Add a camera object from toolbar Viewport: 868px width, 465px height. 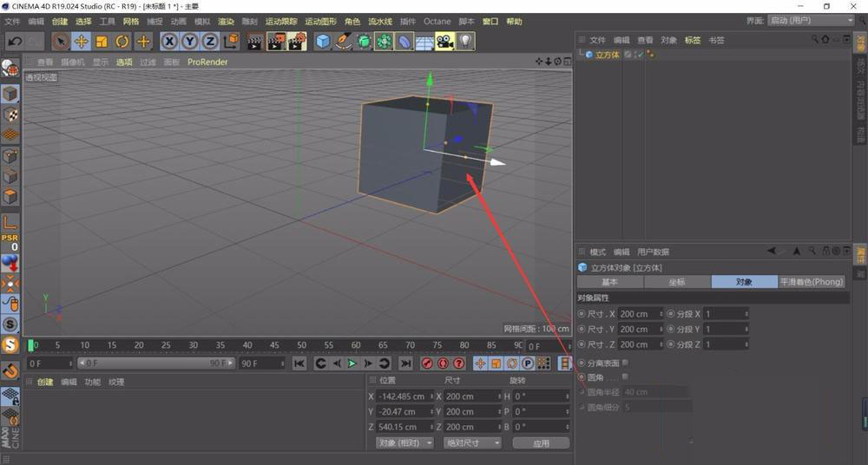(x=444, y=42)
